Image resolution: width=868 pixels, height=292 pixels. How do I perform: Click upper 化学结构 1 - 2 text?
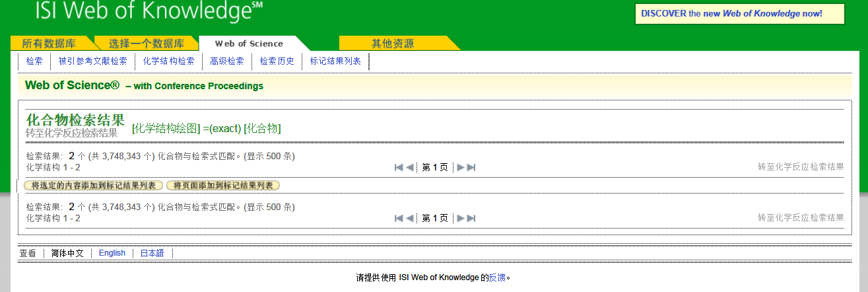coord(53,167)
